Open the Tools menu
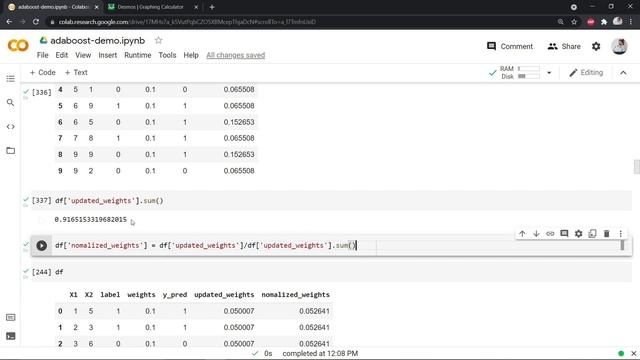The height and width of the screenshot is (360, 640). [167, 55]
